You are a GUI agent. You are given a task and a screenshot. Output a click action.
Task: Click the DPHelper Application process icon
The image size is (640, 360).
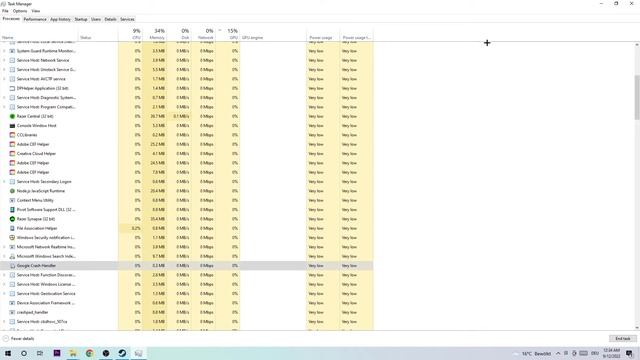pyautogui.click(x=12, y=88)
